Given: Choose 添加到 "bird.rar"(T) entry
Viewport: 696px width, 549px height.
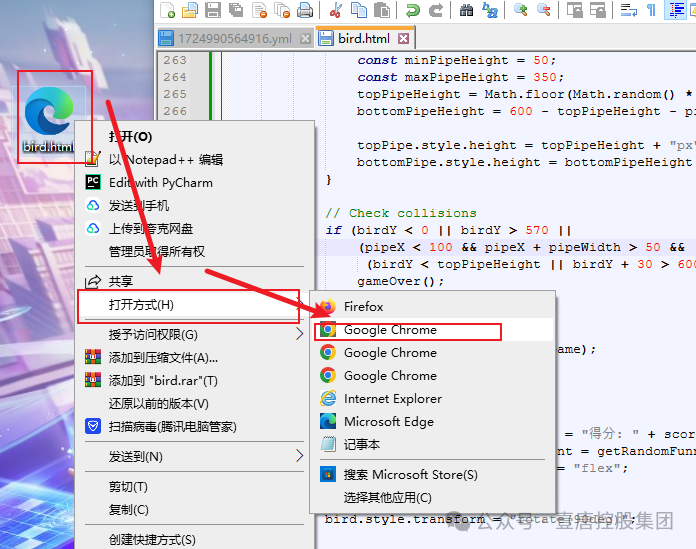Looking at the screenshot, I should (194, 380).
